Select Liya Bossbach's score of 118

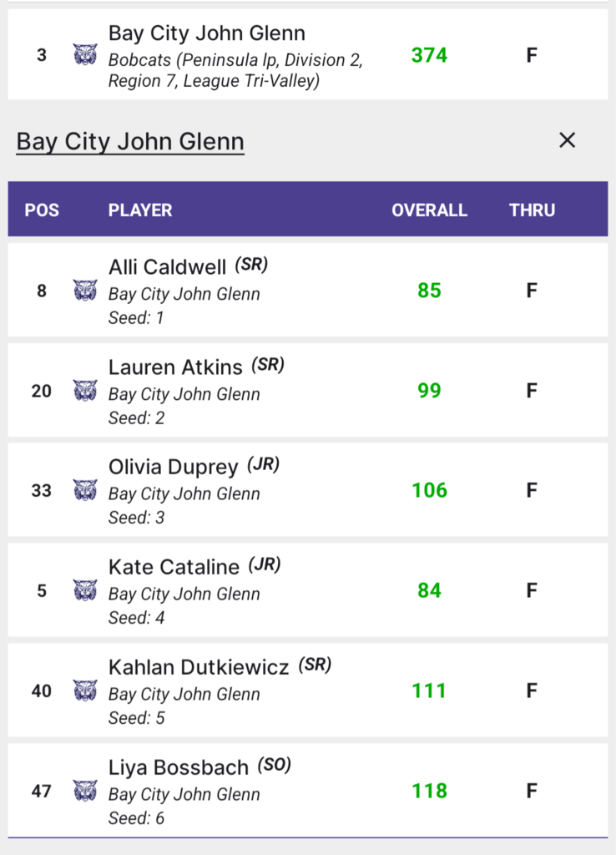tap(429, 791)
